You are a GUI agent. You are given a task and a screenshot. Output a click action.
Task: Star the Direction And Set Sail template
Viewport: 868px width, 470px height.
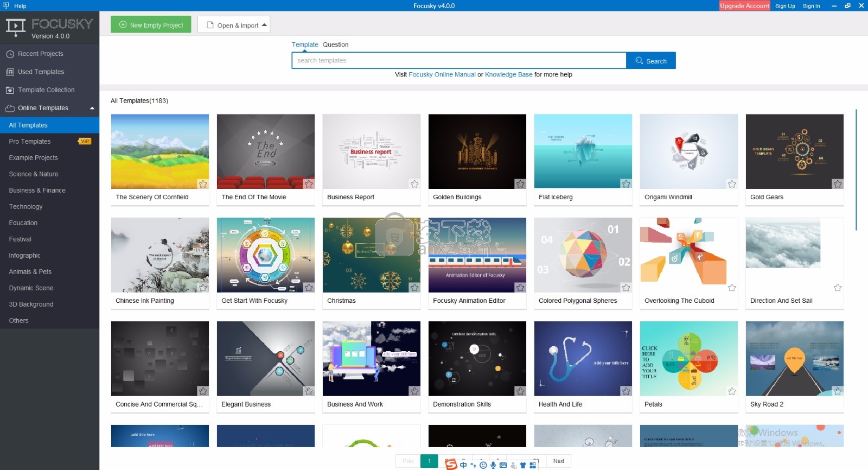838,288
